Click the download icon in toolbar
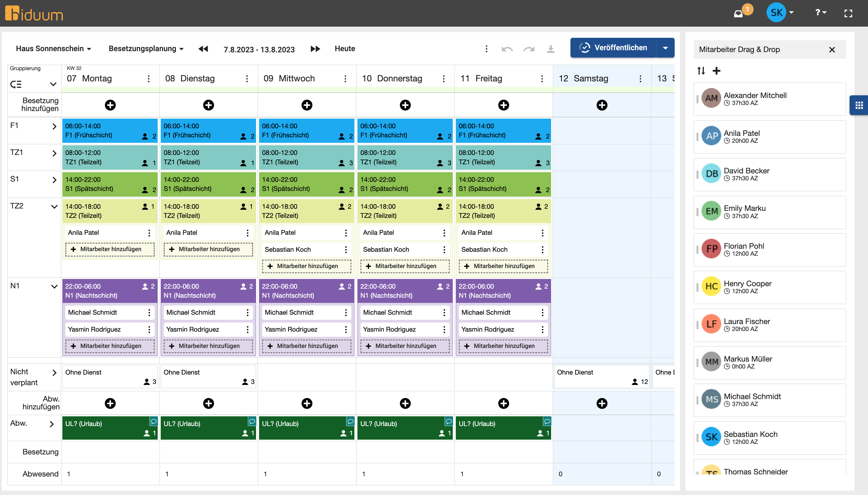Image resolution: width=868 pixels, height=495 pixels. pos(551,49)
